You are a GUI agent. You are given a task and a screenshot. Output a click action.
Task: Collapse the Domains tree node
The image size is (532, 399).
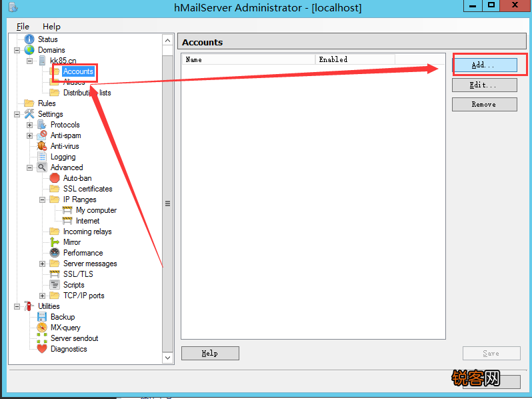pyautogui.click(x=17, y=50)
